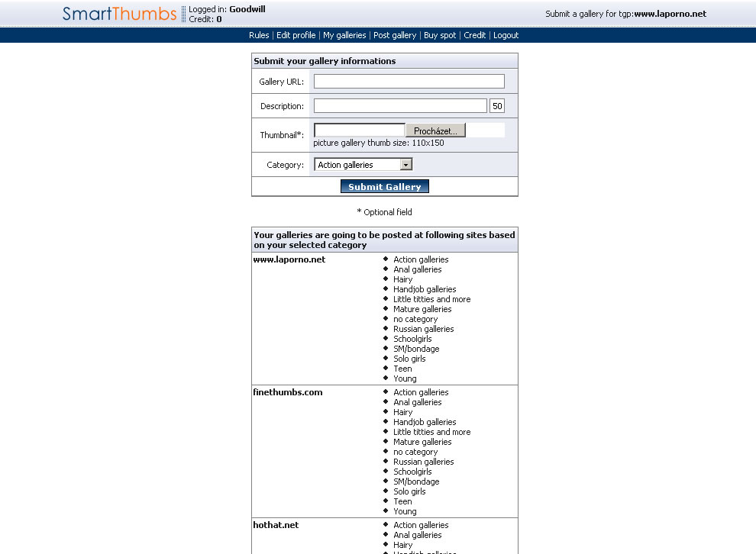Open My galleries from the navigation bar

[x=344, y=35]
